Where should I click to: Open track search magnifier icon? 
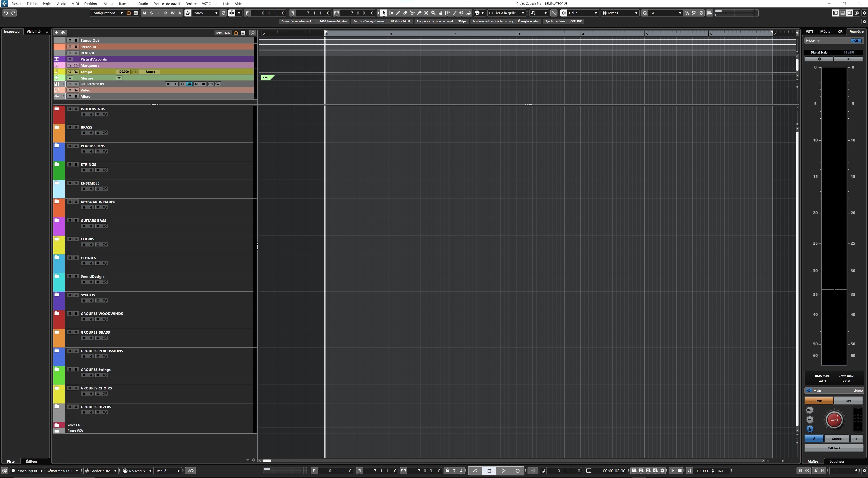click(252, 33)
